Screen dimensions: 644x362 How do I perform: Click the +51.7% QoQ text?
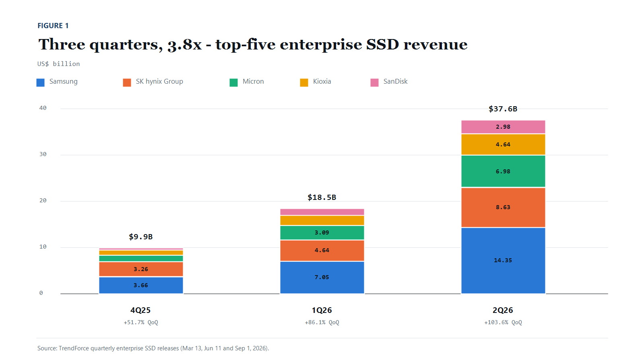pyautogui.click(x=141, y=323)
